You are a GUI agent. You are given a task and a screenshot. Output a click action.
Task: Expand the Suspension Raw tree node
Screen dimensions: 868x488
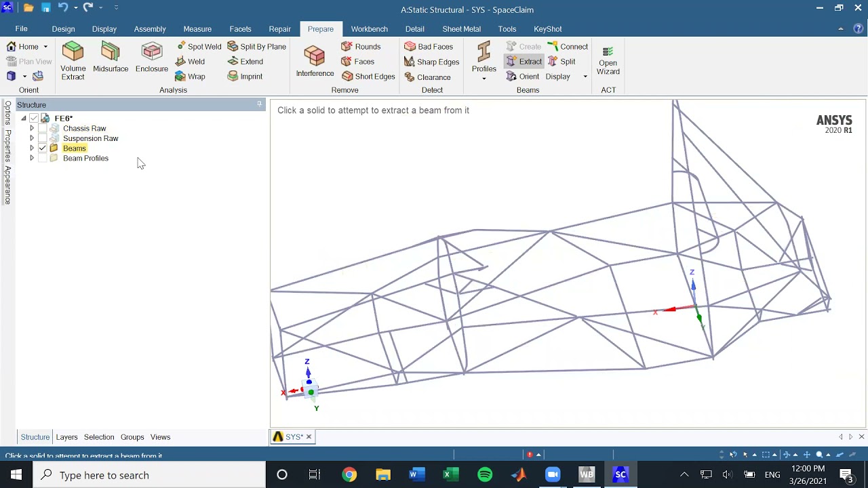coord(32,138)
